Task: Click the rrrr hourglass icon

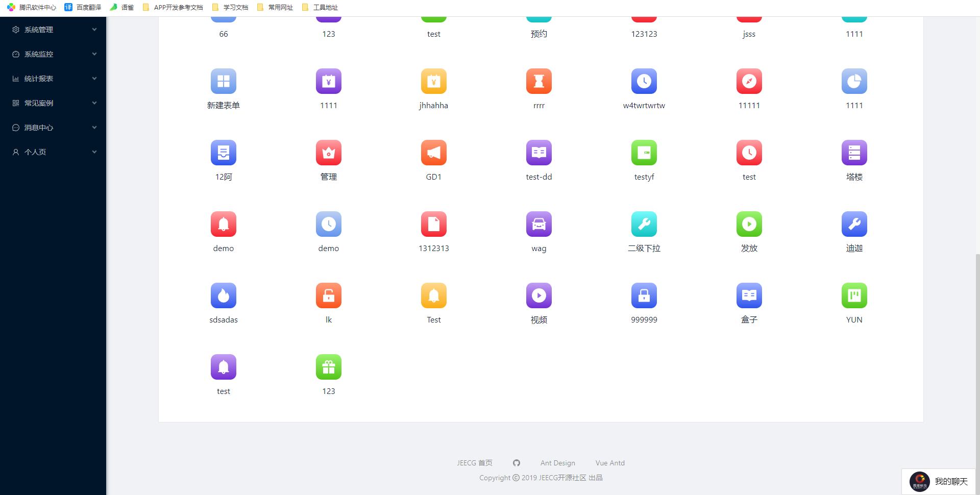Action: click(539, 81)
